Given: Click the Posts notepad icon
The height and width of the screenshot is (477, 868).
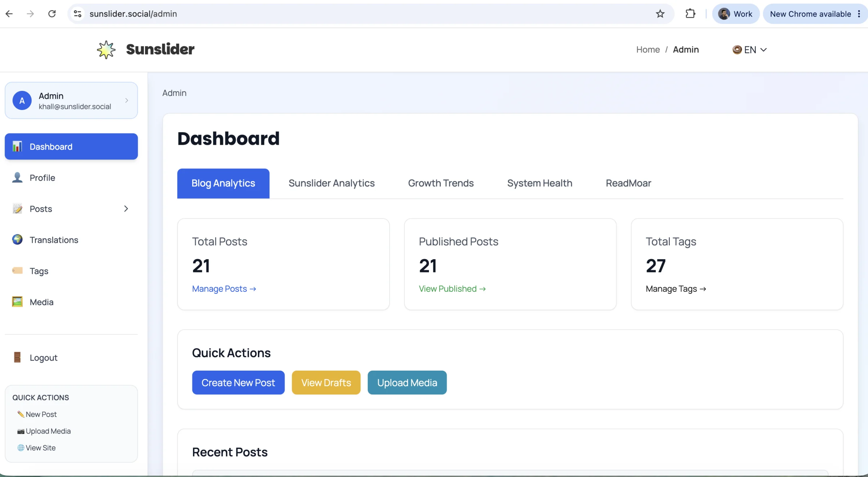Looking at the screenshot, I should point(17,208).
